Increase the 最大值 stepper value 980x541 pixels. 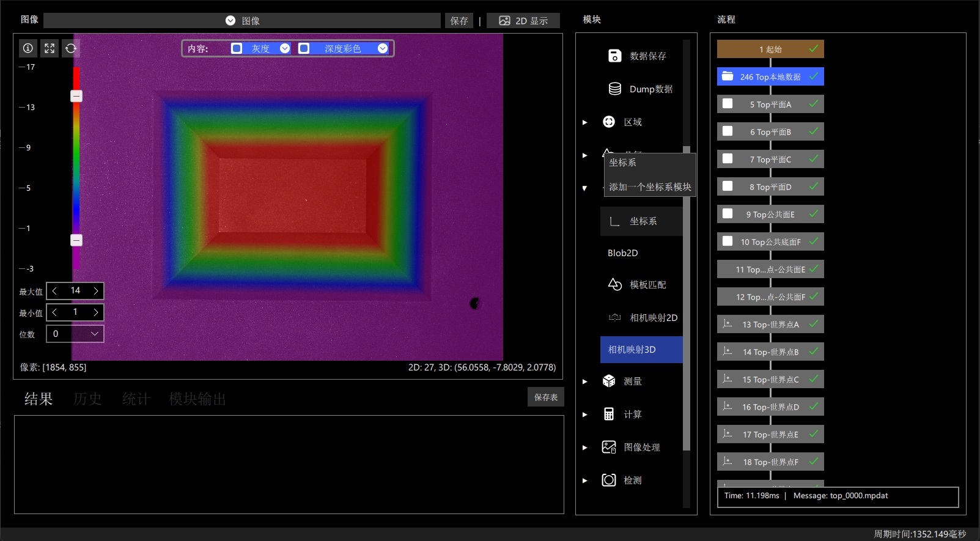96,291
